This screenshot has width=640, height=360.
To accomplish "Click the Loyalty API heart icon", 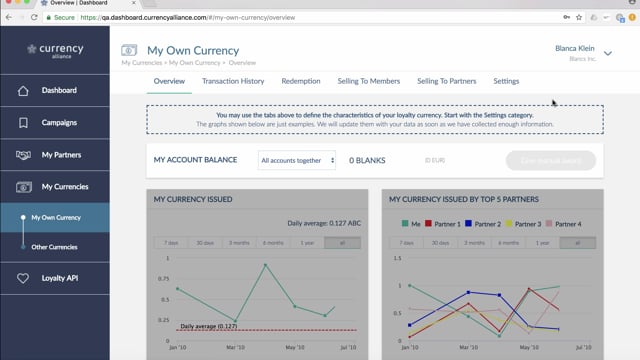I will pyautogui.click(x=23, y=278).
